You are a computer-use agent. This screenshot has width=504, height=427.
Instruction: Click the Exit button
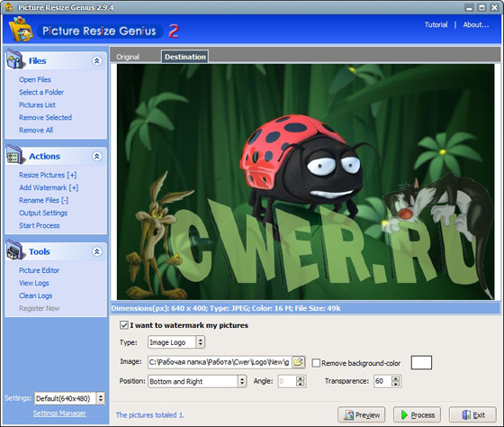[472, 414]
